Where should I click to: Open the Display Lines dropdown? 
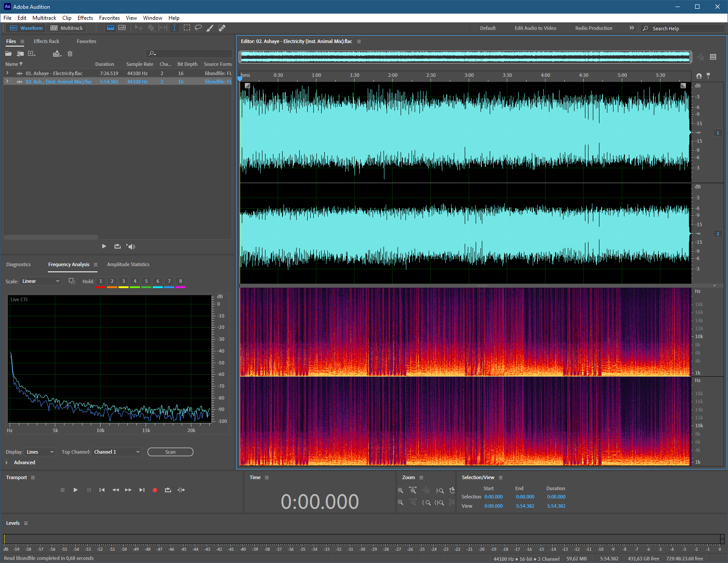(x=40, y=452)
